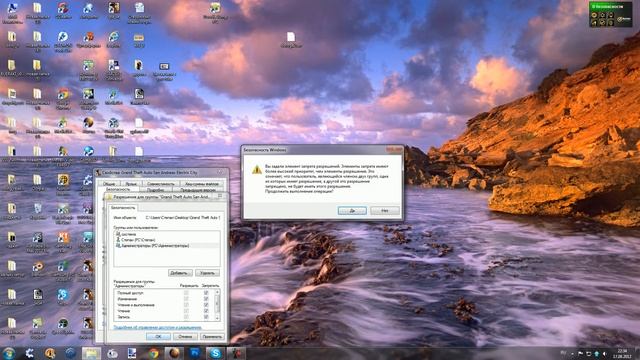Select the Степан user entry
This screenshot has height=360, width=640.
167,240
